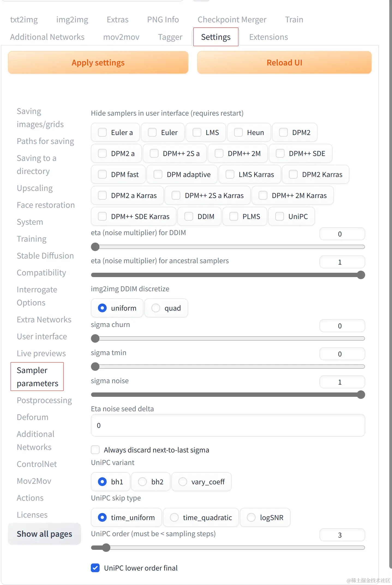The width and height of the screenshot is (392, 585).
Task: Select the quad discretize option
Action: pyautogui.click(x=156, y=308)
